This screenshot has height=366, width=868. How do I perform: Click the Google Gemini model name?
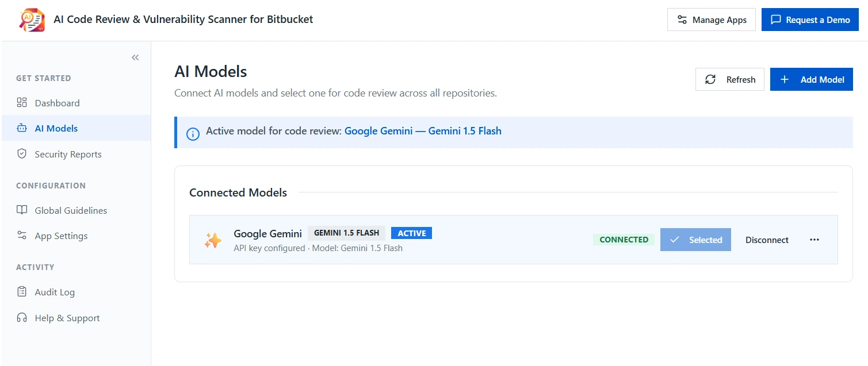tap(267, 233)
